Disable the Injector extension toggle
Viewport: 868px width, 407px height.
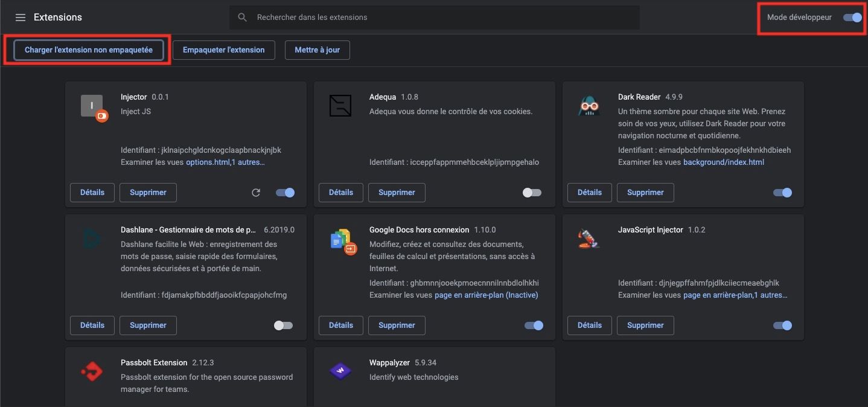(286, 193)
